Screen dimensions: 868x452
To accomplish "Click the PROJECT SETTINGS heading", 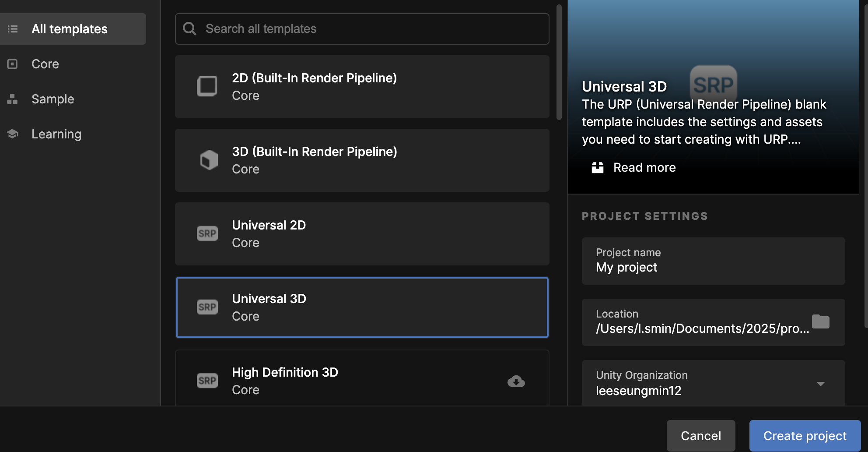I will tap(645, 216).
